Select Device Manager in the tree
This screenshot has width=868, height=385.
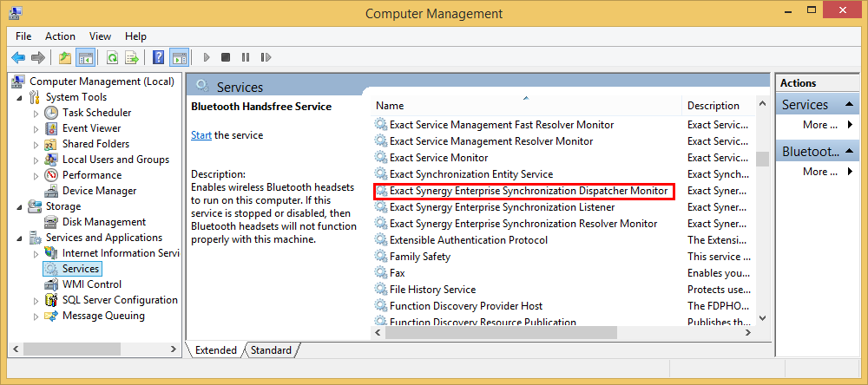click(99, 191)
